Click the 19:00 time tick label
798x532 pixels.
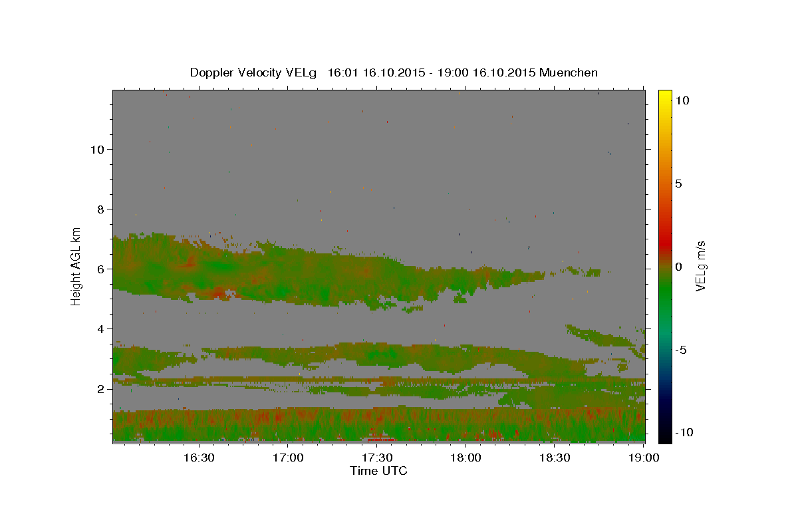[x=644, y=458]
